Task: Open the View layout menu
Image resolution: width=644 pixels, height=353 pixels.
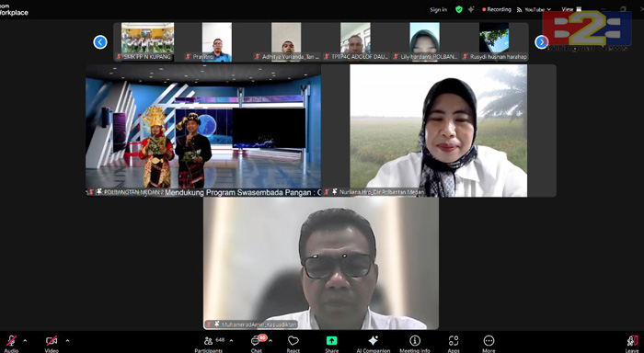Action: (571, 9)
